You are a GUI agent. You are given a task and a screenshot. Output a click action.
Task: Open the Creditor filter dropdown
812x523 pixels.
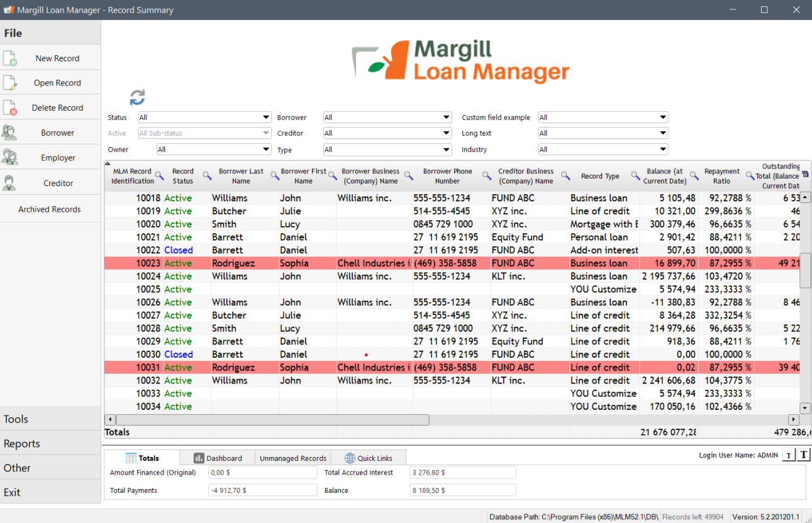[447, 133]
